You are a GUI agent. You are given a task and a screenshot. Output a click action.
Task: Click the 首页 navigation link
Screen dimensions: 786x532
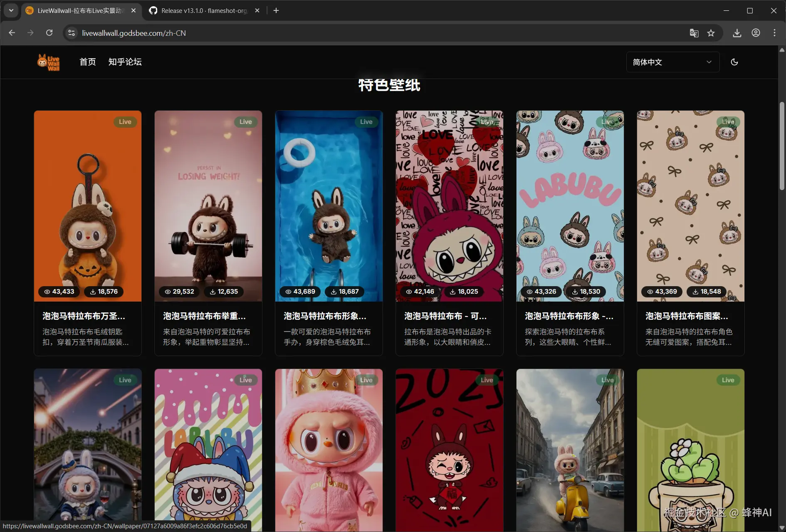click(87, 62)
